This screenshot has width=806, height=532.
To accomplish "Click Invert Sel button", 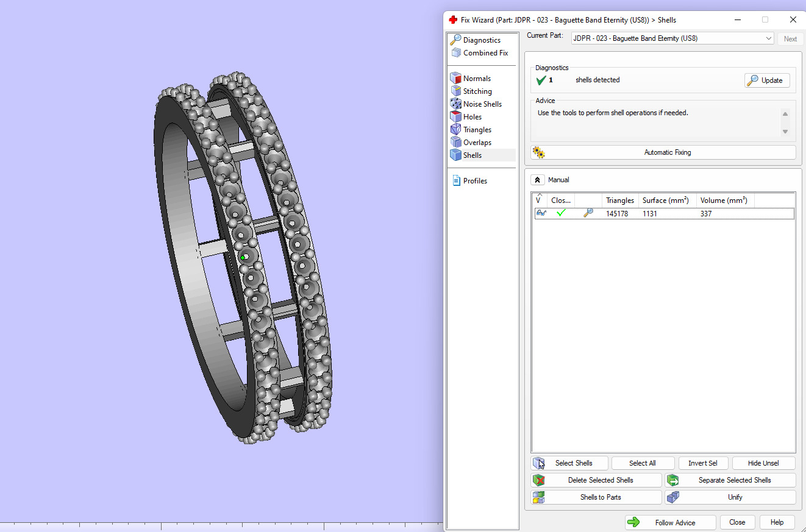I will point(703,463).
